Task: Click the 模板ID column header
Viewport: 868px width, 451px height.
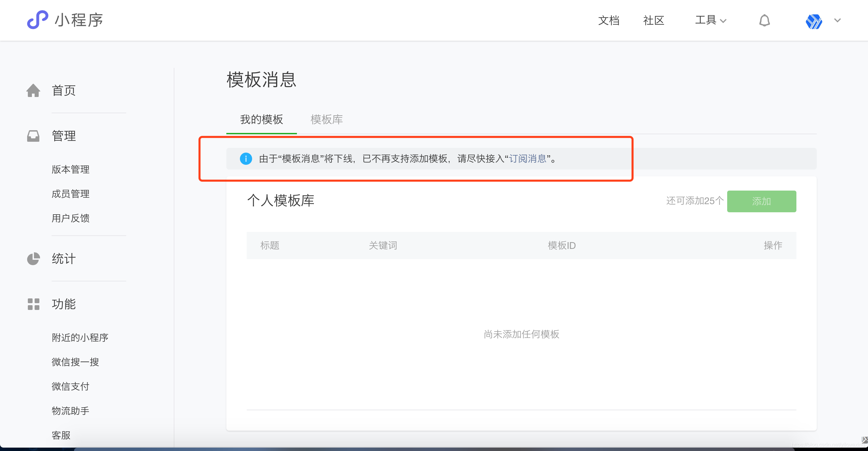Action: tap(562, 246)
